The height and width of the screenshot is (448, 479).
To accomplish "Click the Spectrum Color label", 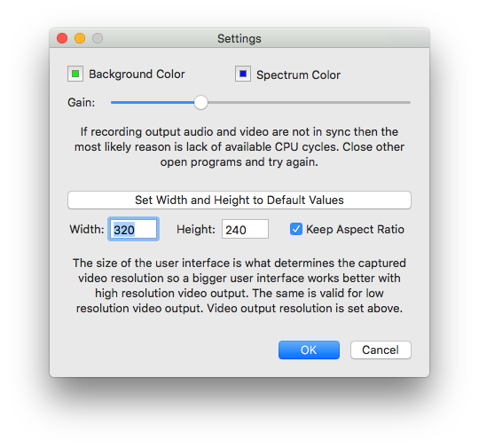I will tap(298, 75).
